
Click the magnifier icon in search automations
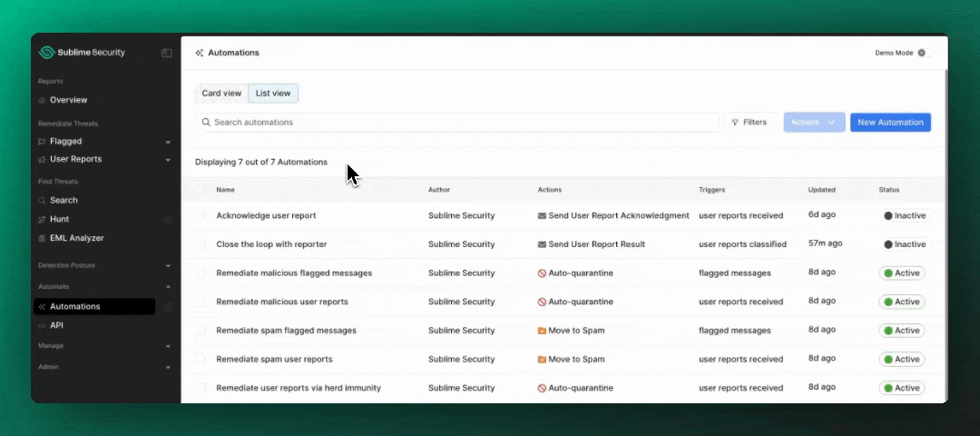pos(206,123)
